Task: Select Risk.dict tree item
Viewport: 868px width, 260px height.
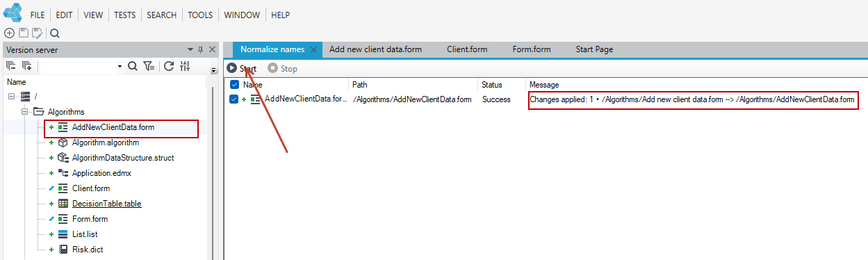Action: [x=88, y=250]
